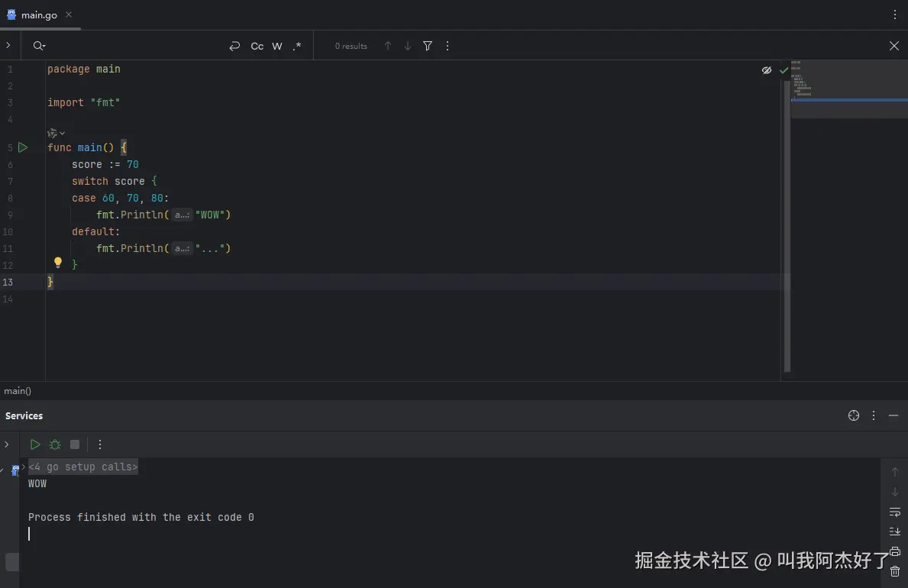Image resolution: width=908 pixels, height=588 pixels.
Task: Toggle Regex (.*) search option
Action: click(x=297, y=46)
